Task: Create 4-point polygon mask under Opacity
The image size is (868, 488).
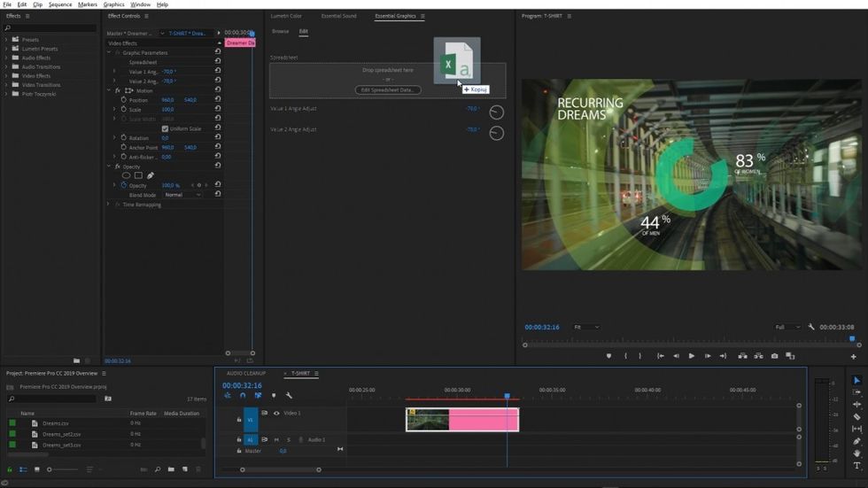Action: point(138,175)
